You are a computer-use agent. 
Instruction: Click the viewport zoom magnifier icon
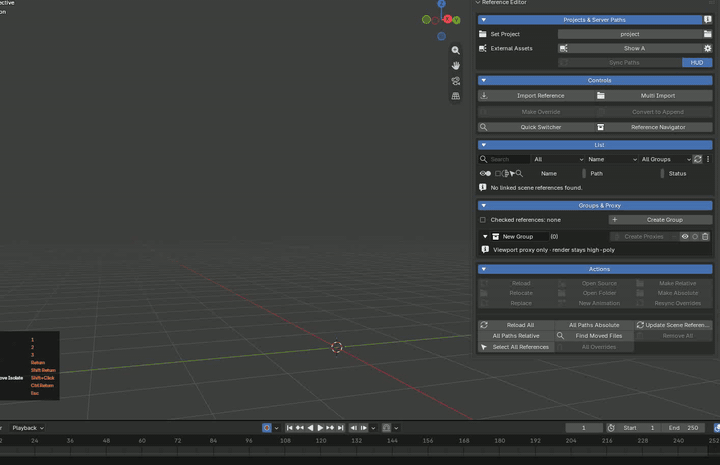click(x=455, y=50)
